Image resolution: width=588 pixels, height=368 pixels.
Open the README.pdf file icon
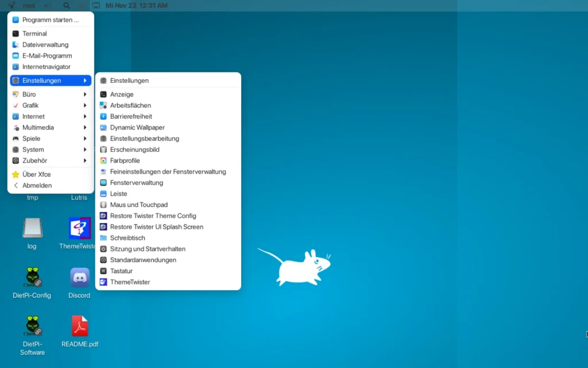[x=79, y=327]
